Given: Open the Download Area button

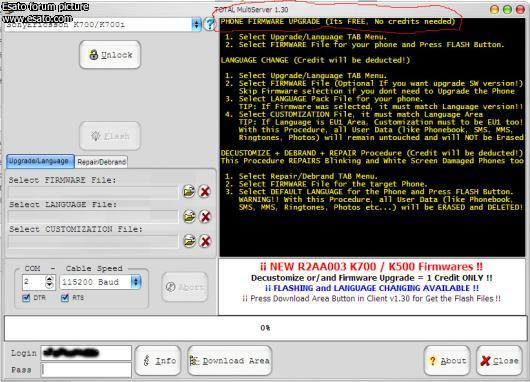Looking at the screenshot, I should pyautogui.click(x=230, y=361).
